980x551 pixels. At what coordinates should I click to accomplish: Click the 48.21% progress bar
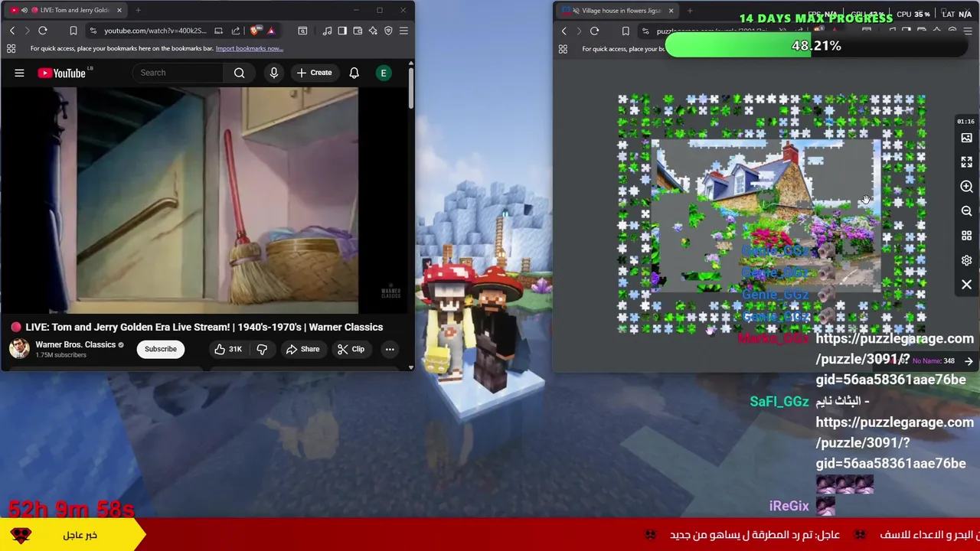click(x=816, y=46)
